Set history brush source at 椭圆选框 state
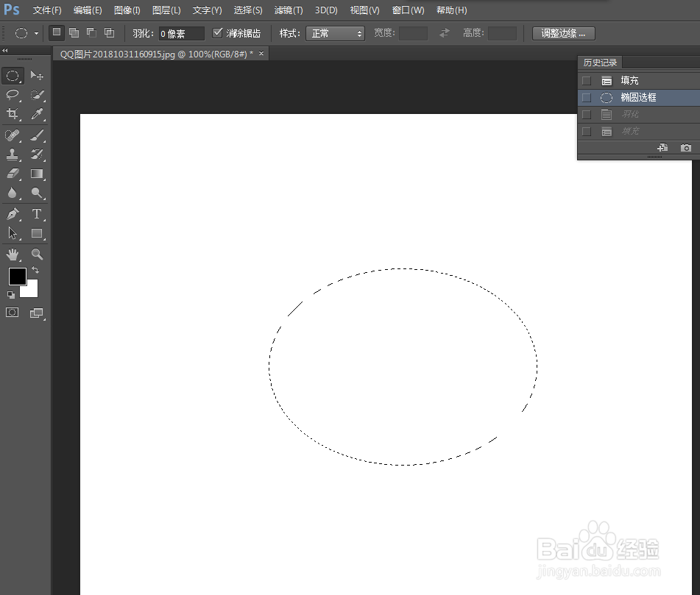This screenshot has width=700, height=595. coord(587,98)
